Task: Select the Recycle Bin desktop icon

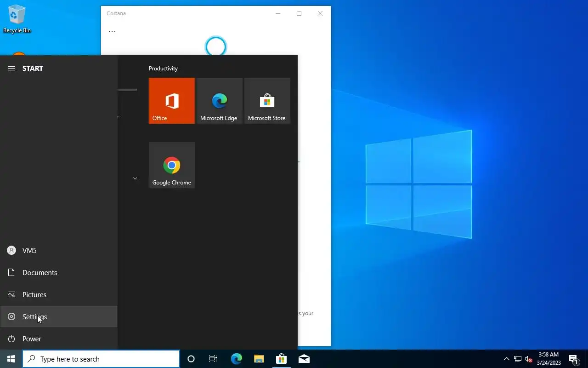Action: pyautogui.click(x=17, y=18)
